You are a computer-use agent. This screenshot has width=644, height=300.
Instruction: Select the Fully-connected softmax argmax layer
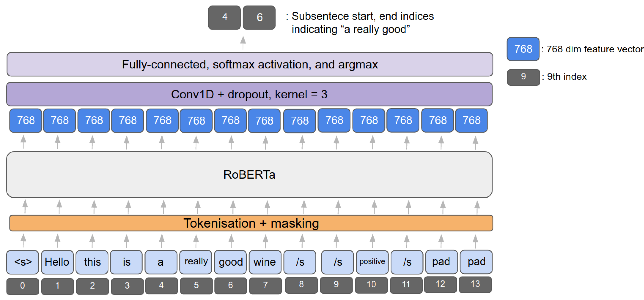tap(250, 64)
